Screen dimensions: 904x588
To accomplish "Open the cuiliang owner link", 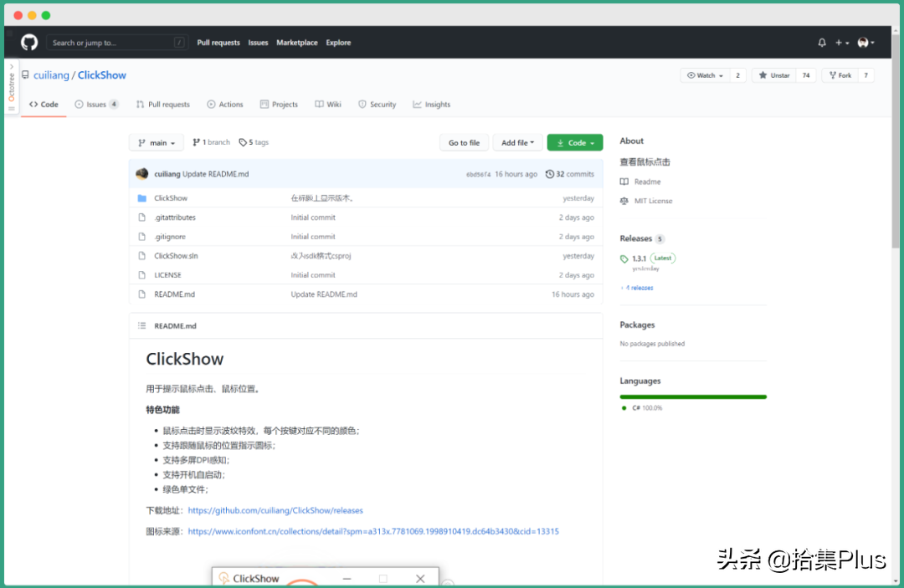I will point(51,75).
